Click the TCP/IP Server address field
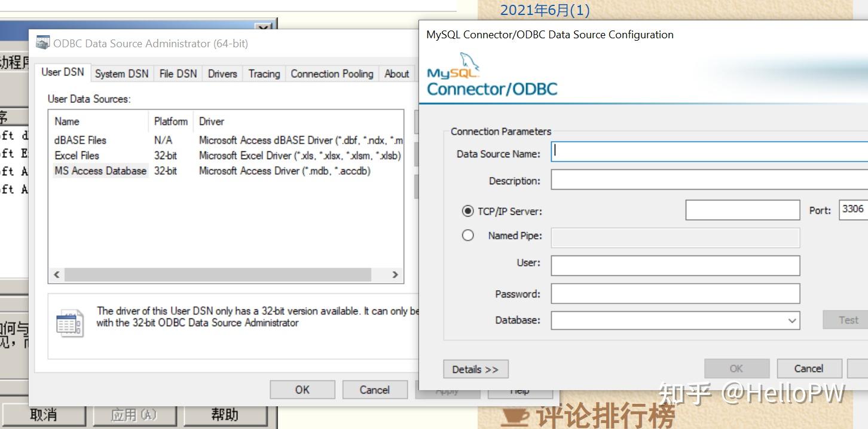The height and width of the screenshot is (429, 868). pyautogui.click(x=742, y=210)
